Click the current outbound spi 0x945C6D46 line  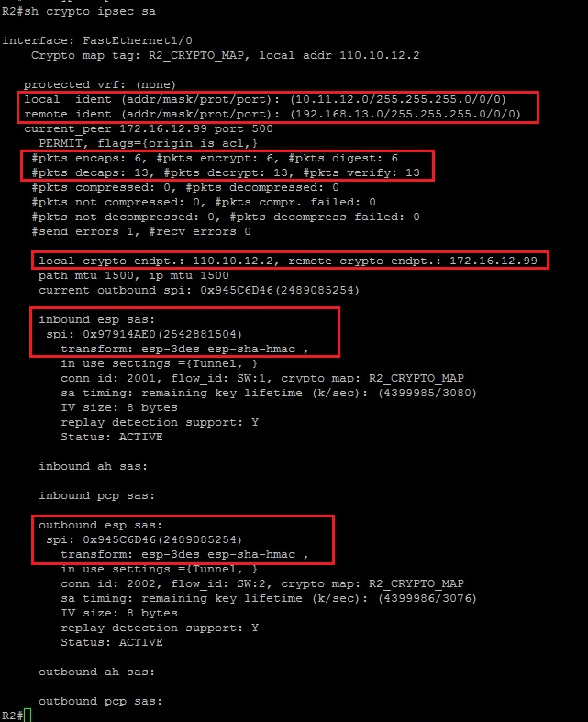199,291
